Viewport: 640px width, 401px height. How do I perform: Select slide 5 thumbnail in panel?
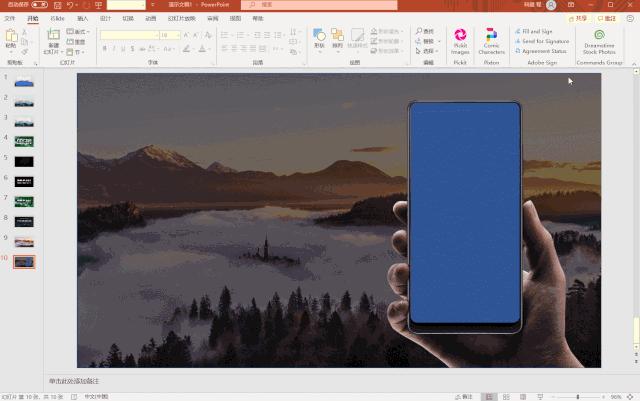[x=24, y=161]
